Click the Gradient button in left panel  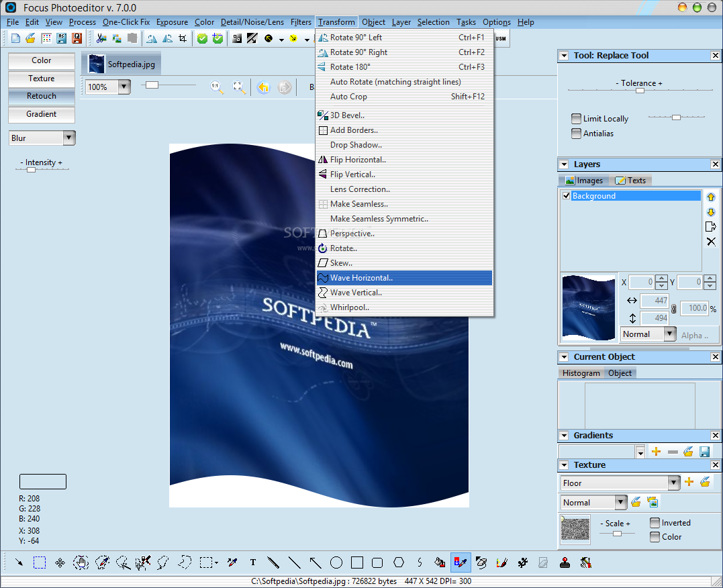pyautogui.click(x=42, y=114)
